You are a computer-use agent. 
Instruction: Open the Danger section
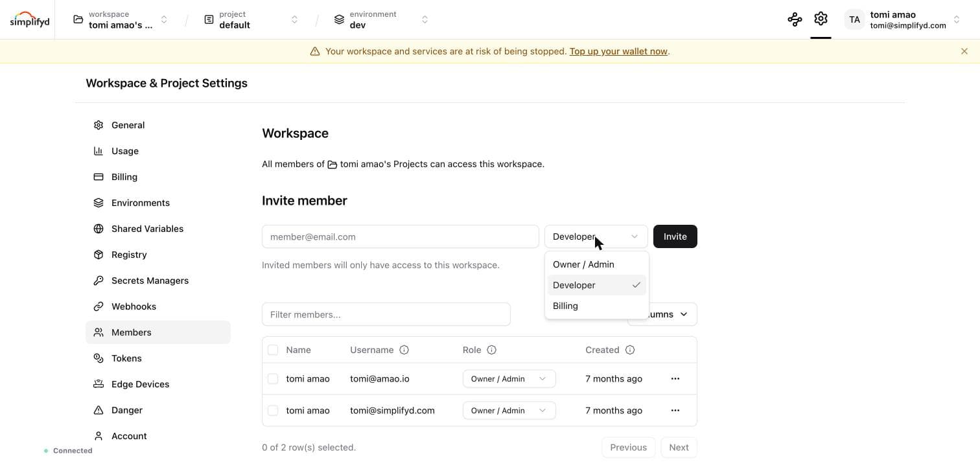pos(158,410)
